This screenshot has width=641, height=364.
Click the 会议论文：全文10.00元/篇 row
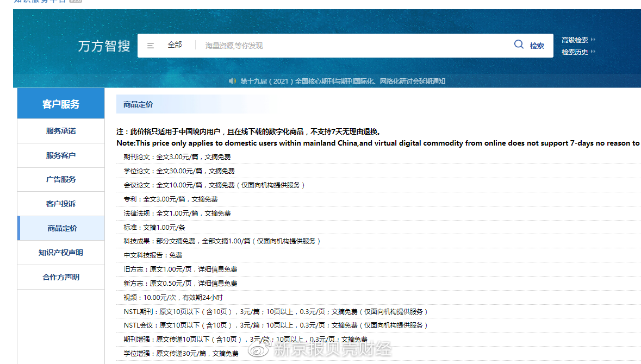378,185
